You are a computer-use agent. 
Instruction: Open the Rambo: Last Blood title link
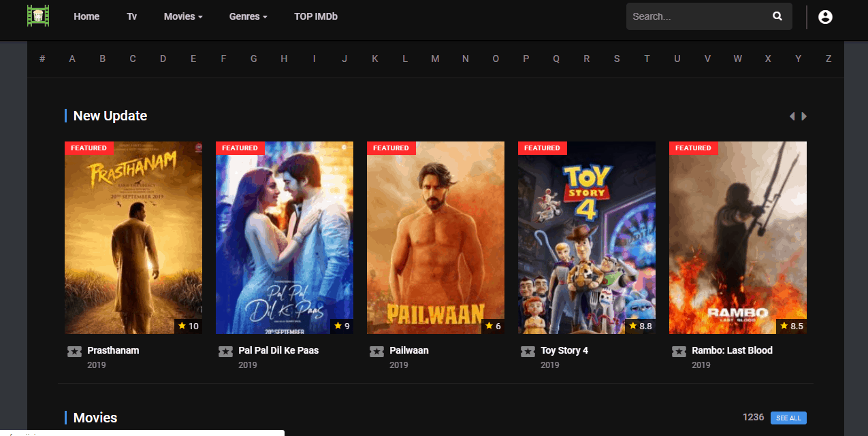click(x=732, y=350)
